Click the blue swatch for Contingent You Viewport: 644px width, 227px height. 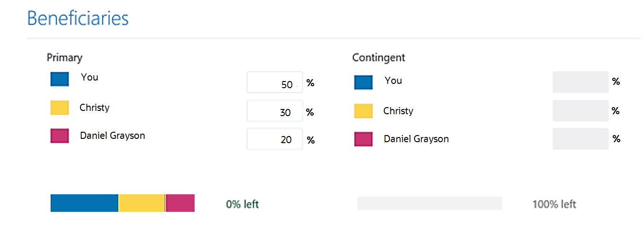pyautogui.click(x=363, y=82)
